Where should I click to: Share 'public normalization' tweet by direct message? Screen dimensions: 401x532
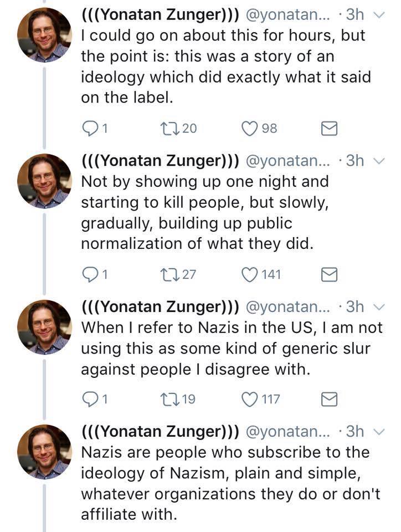click(x=330, y=274)
